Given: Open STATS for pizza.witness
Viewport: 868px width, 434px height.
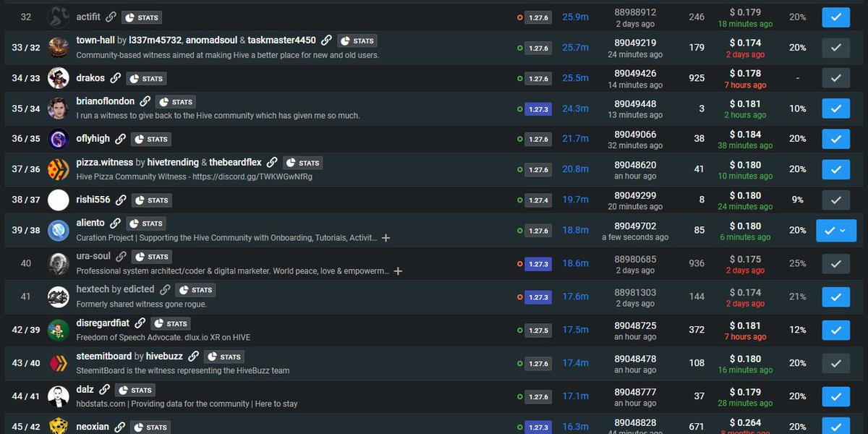Looking at the screenshot, I should pos(303,163).
